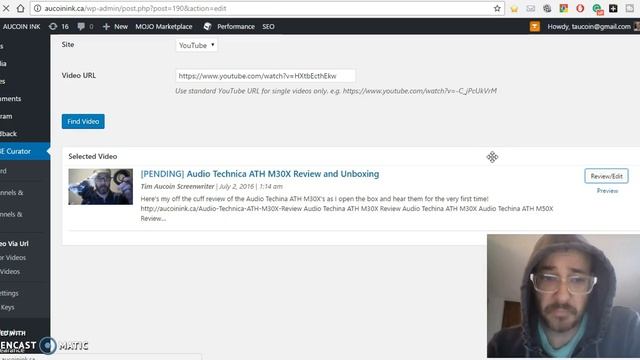The width and height of the screenshot is (640, 360).
Task: Open the Performance admin bar menu
Action: (x=236, y=27)
